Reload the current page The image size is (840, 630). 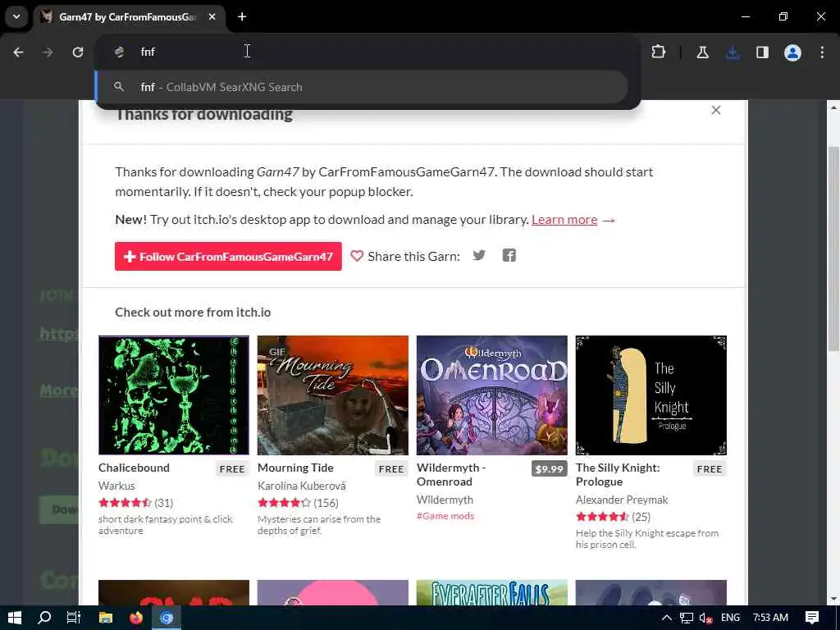click(x=78, y=52)
